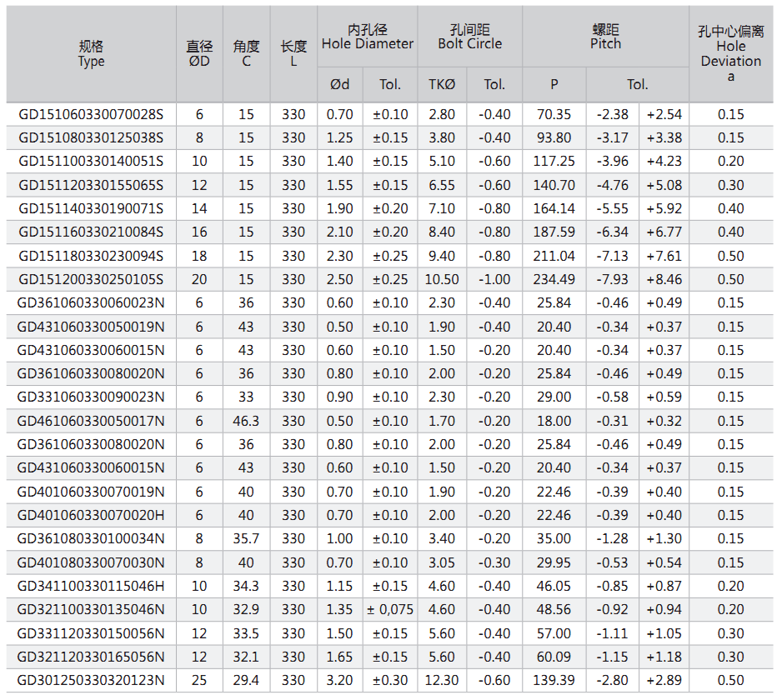This screenshot has width=782, height=700.
Task: Click pitch value 70.35
Action: 554,115
